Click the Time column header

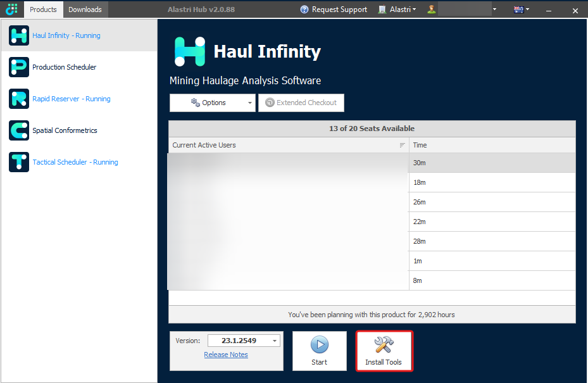coord(492,145)
